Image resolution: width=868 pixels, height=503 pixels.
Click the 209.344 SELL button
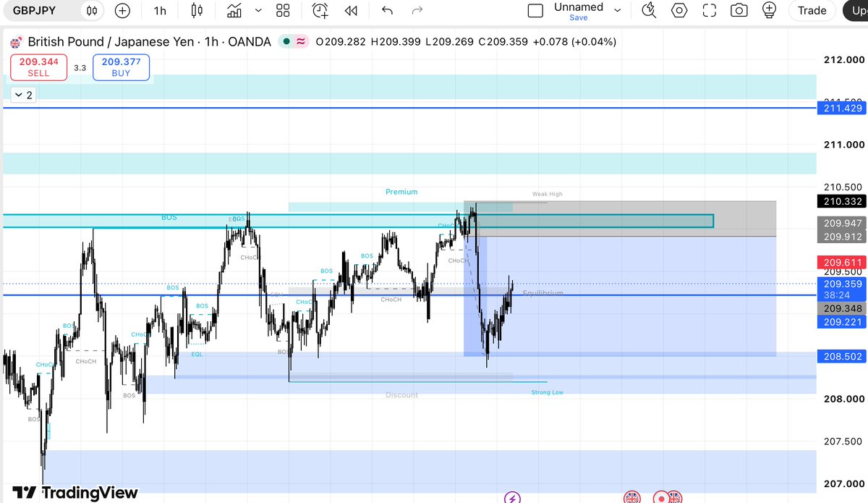(x=39, y=67)
